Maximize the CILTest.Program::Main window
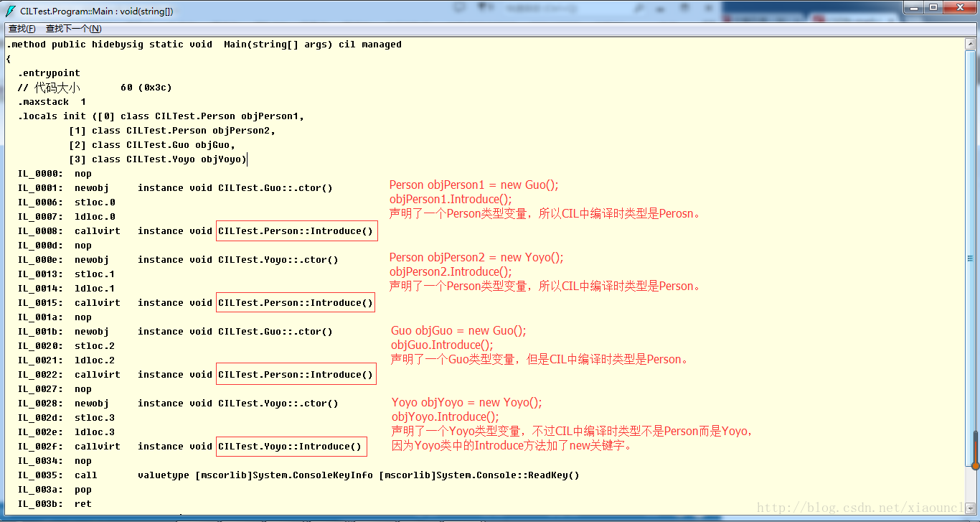This screenshot has height=522, width=980. (x=933, y=7)
